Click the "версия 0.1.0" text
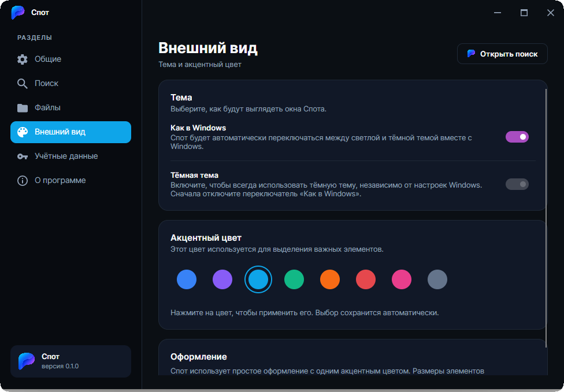 click(x=60, y=367)
